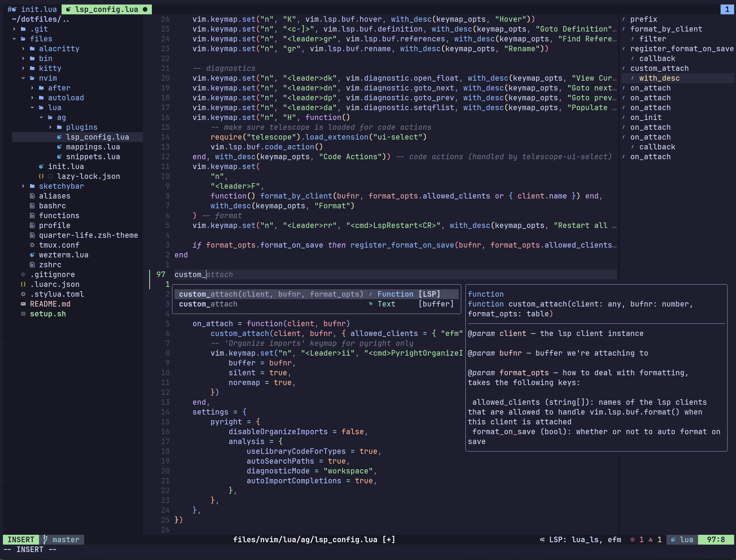Collapse the ag folder chevron

pos(41,117)
